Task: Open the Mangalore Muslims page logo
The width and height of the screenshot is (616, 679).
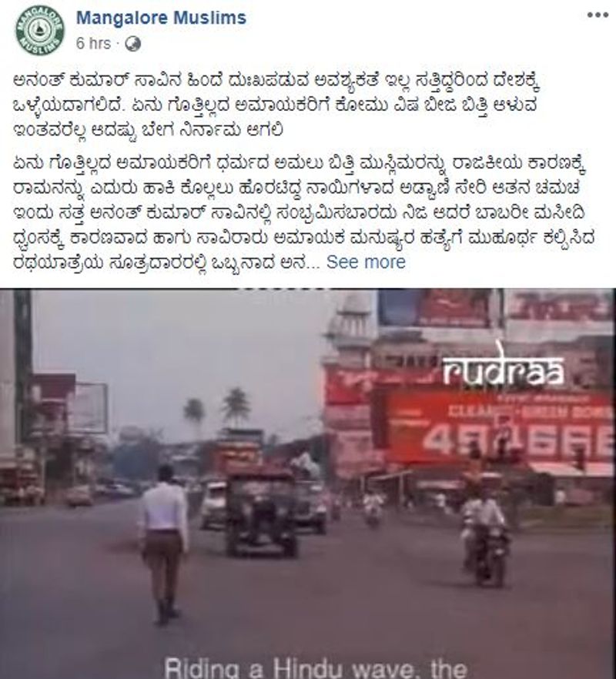Action: pos(39,30)
